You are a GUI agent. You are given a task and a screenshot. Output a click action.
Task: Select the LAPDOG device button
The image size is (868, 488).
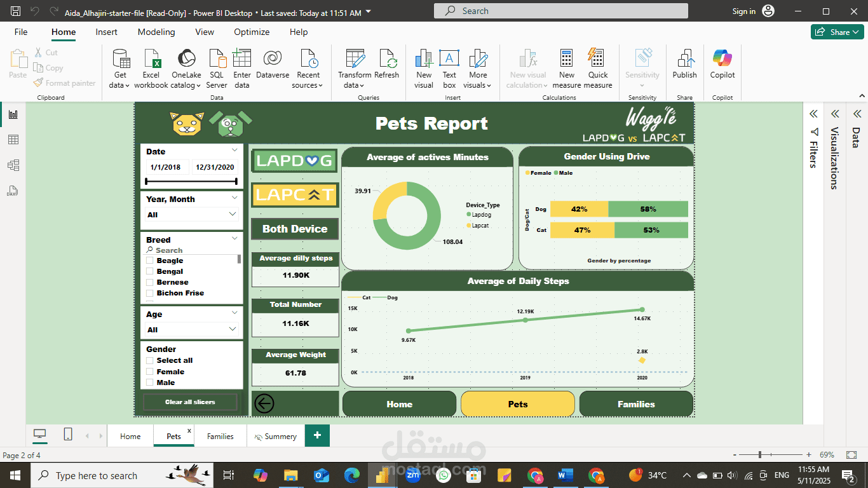pos(295,161)
